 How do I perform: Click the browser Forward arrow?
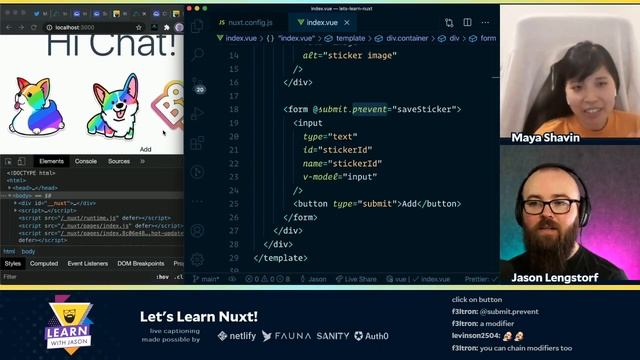coord(21,27)
